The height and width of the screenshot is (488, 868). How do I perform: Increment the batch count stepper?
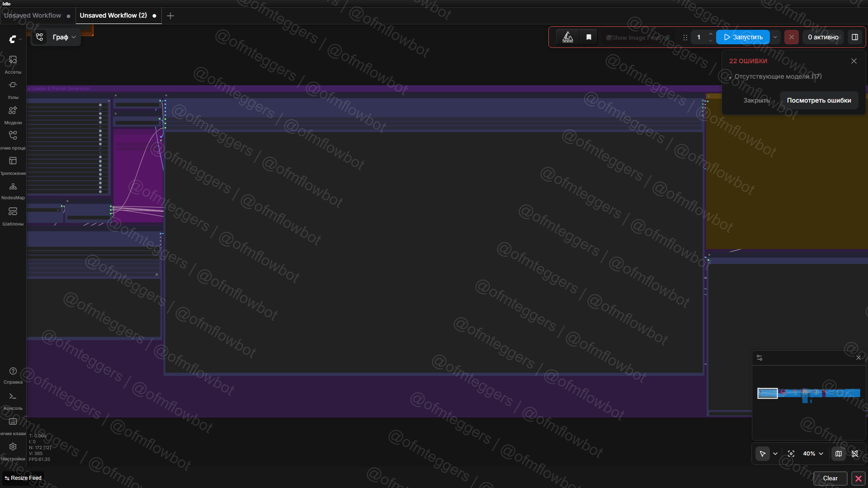(x=711, y=34)
